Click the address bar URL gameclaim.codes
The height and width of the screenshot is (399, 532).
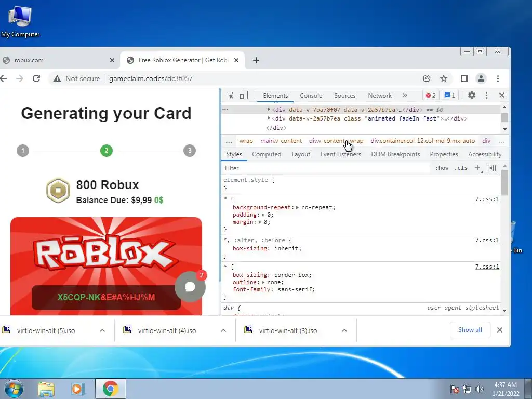pos(151,79)
